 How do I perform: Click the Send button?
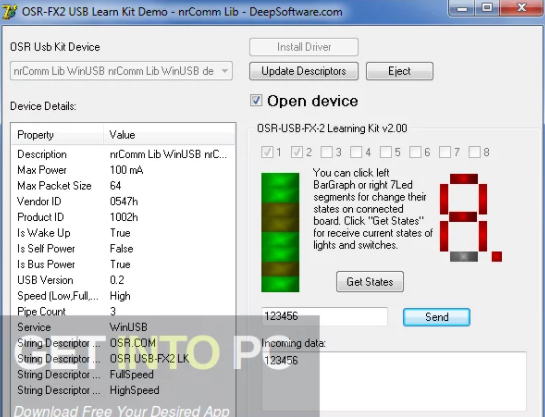437,317
